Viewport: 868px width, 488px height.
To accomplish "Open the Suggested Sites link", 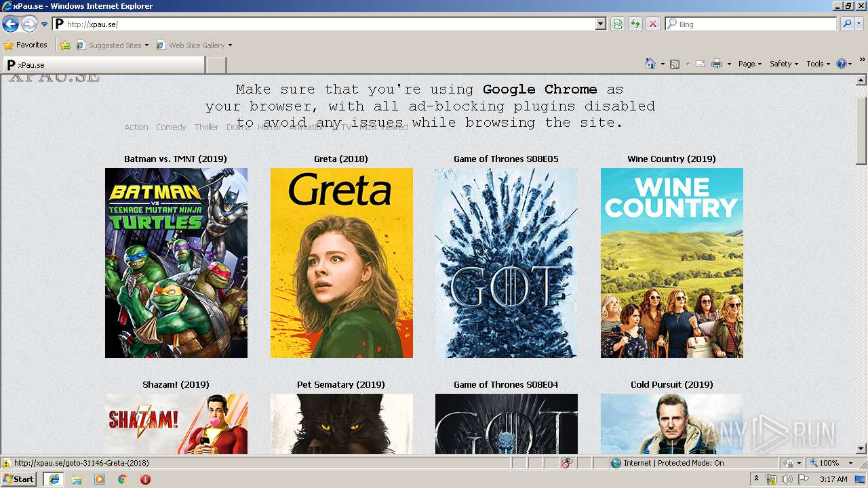I will (113, 45).
